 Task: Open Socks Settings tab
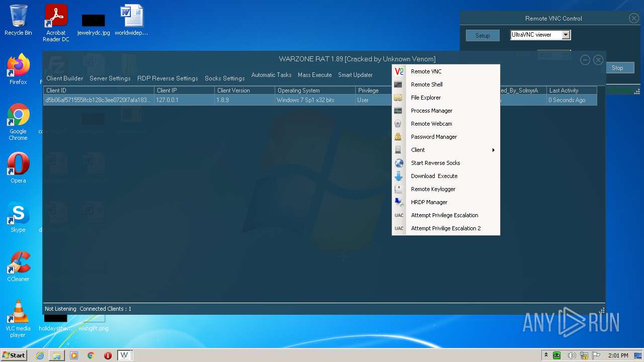coord(225,78)
